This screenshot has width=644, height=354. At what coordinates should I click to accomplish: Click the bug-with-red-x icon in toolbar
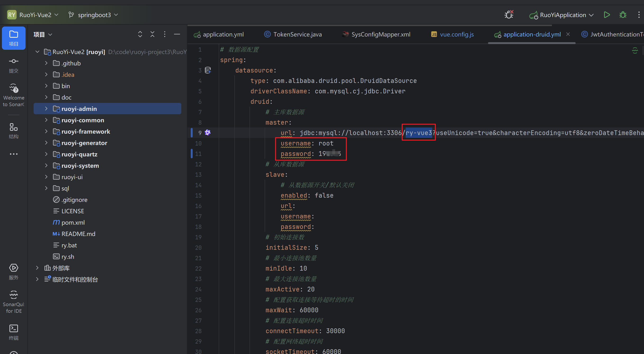click(509, 15)
